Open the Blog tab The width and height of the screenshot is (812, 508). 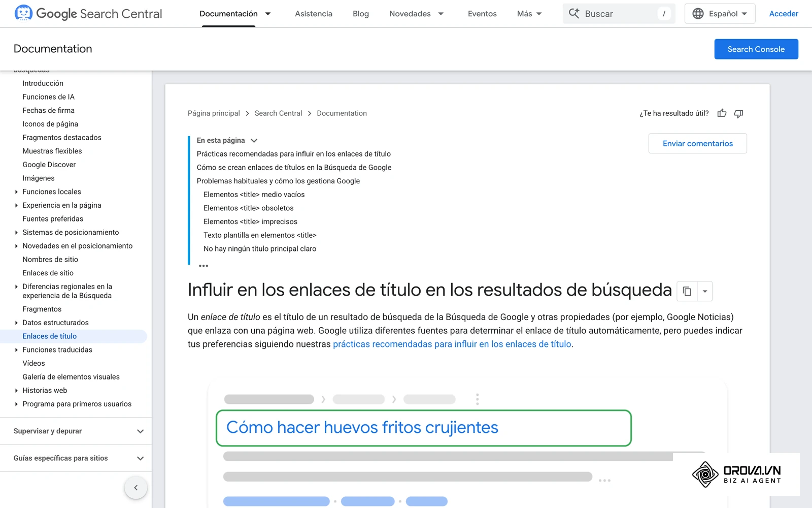pyautogui.click(x=361, y=14)
